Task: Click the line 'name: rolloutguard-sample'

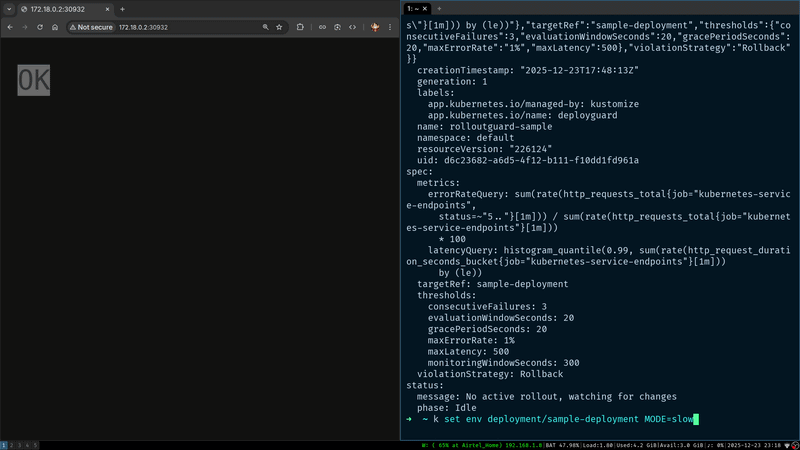Action: click(x=484, y=127)
